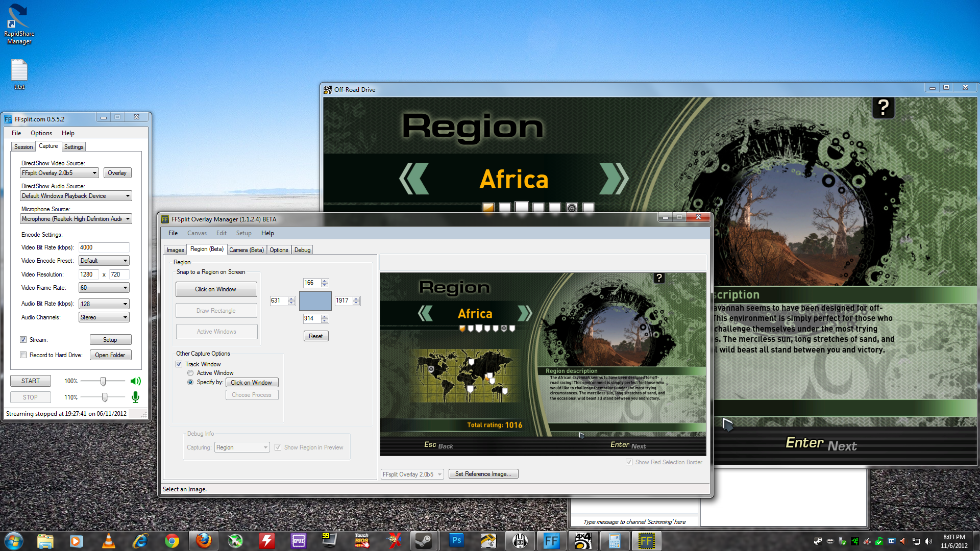Click the green speaker volume icon in FFsplit
The height and width of the screenshot is (551, 980).
click(x=135, y=381)
